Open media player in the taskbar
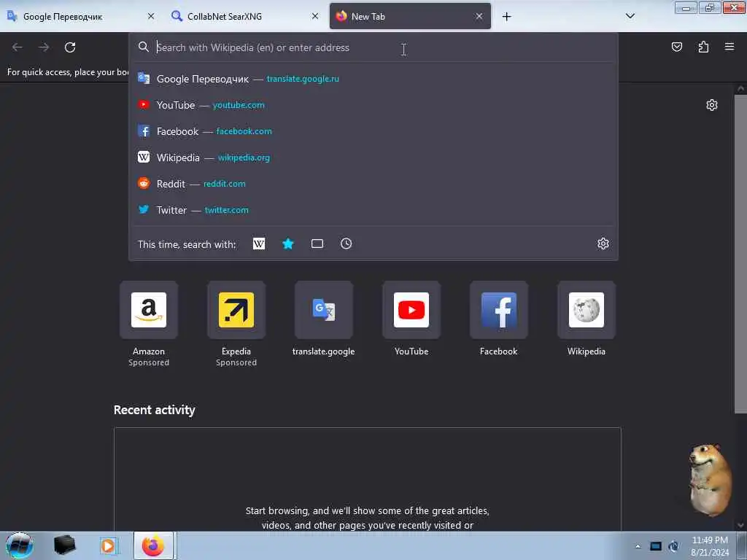Viewport: 747px width, 560px height. tap(108, 545)
